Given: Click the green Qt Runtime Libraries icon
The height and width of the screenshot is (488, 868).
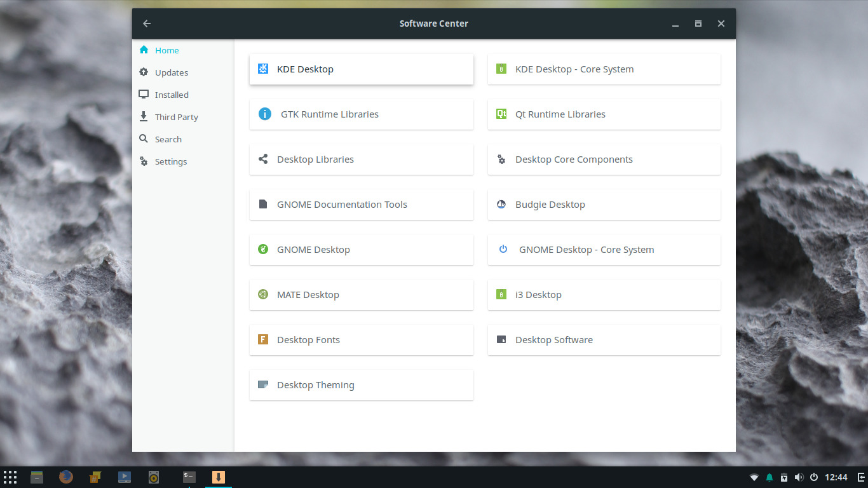Looking at the screenshot, I should [x=502, y=114].
